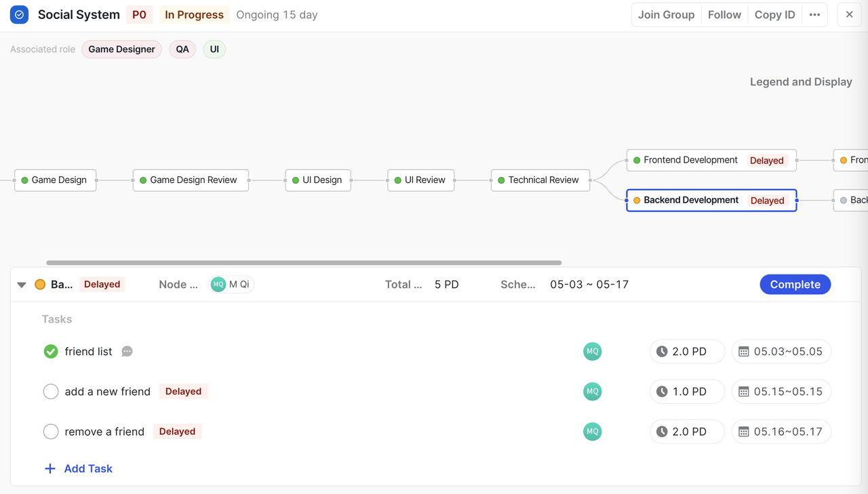This screenshot has width=868, height=494.
Task: Change the In Progress status tag
Action: (x=194, y=15)
